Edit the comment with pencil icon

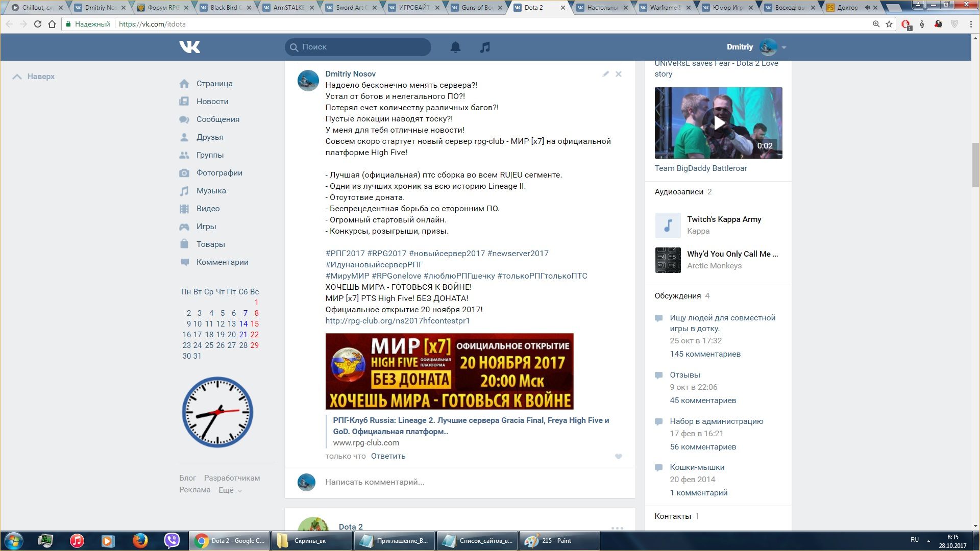[605, 74]
